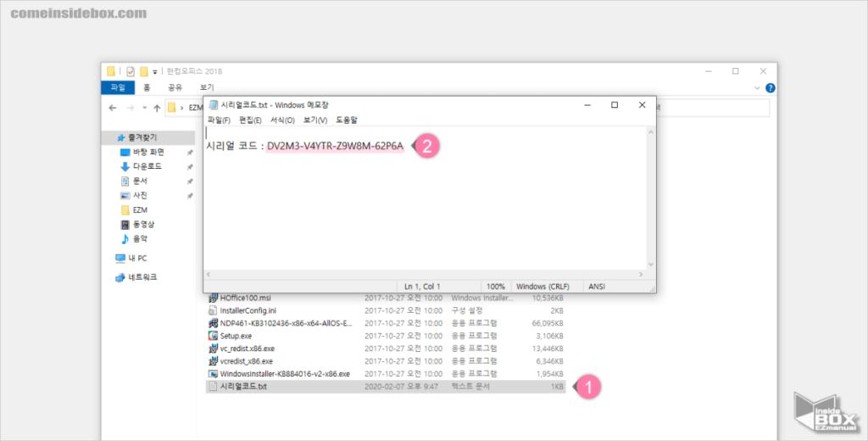Click the Setup.exe installer icon
The height and width of the screenshot is (441, 868).
point(213,336)
